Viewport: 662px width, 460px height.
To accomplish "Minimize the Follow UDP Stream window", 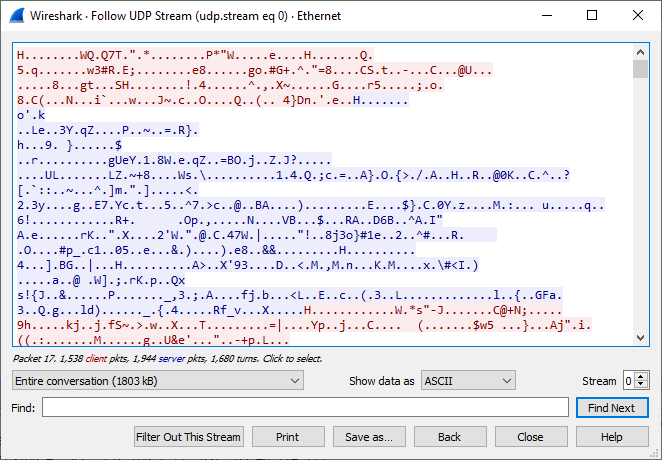I will [x=547, y=16].
